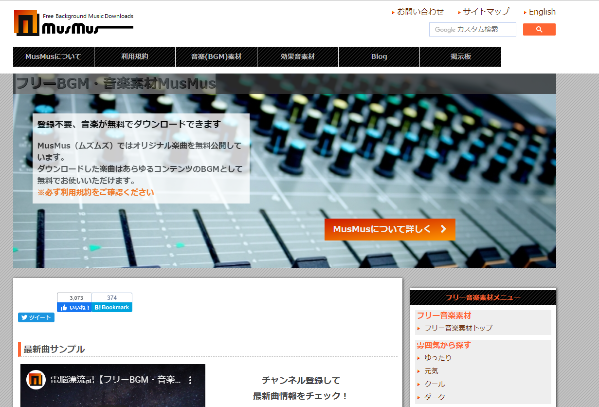The height and width of the screenshot is (407, 599).
Task: Focus the Google custom search field
Action: [x=473, y=29]
